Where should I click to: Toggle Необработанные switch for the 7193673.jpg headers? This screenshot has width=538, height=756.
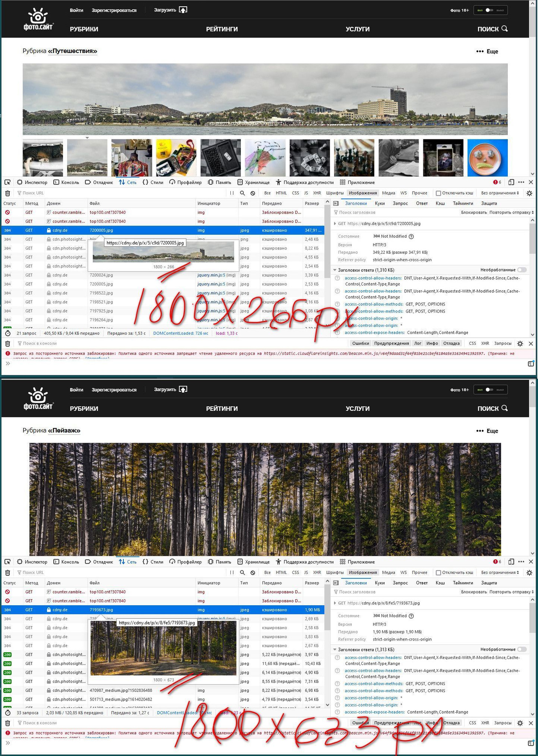[x=522, y=649]
